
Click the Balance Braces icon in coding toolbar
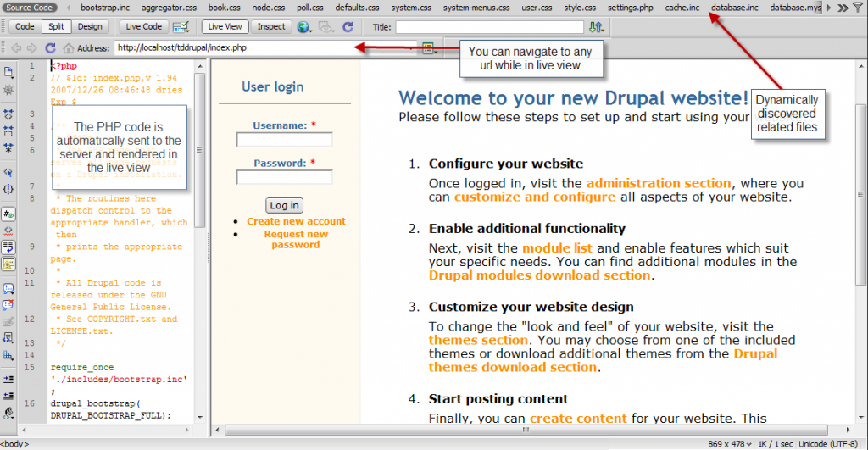[x=8, y=188]
